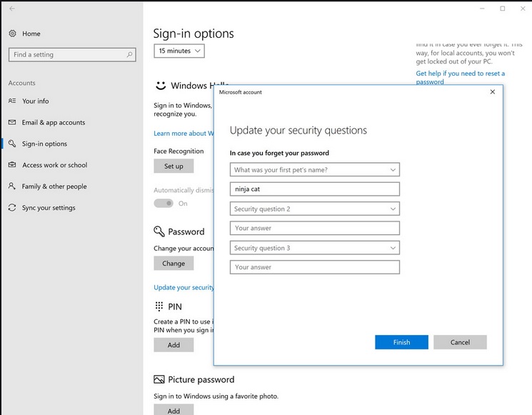Click the Family & other people icon
Viewport: 532px width, 415px height.
pyautogui.click(x=12, y=186)
